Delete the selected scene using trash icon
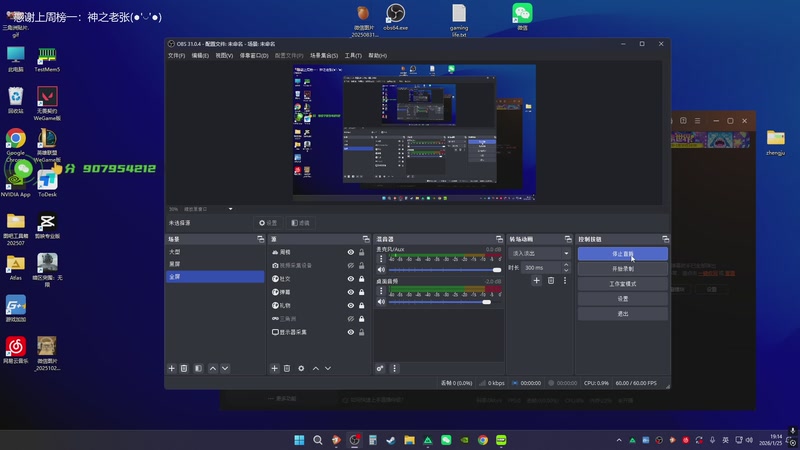The width and height of the screenshot is (800, 450). click(x=184, y=368)
